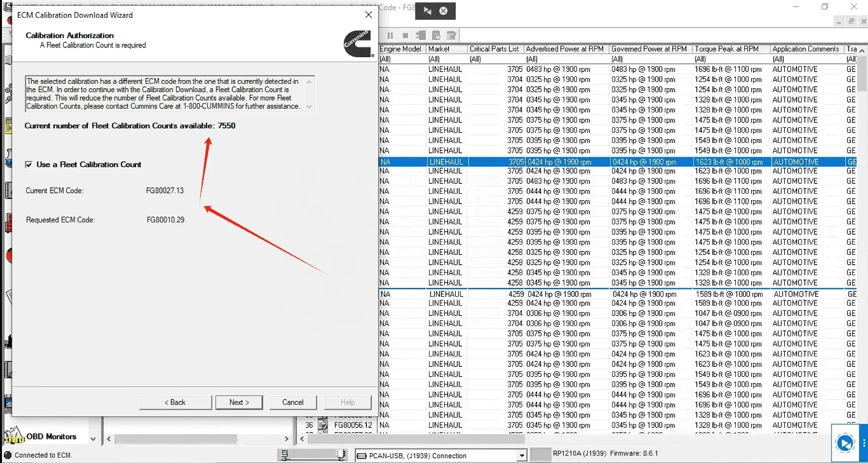Click the document icon beside FG80056.12

coord(323,425)
